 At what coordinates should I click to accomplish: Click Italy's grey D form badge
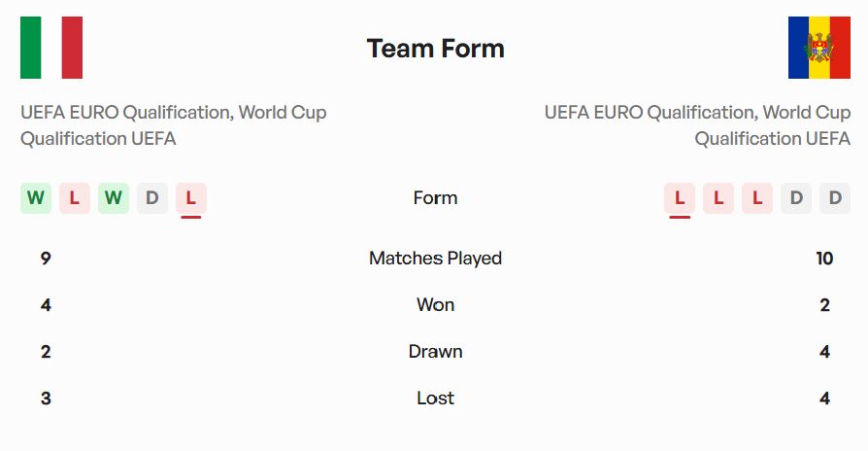pos(152,198)
